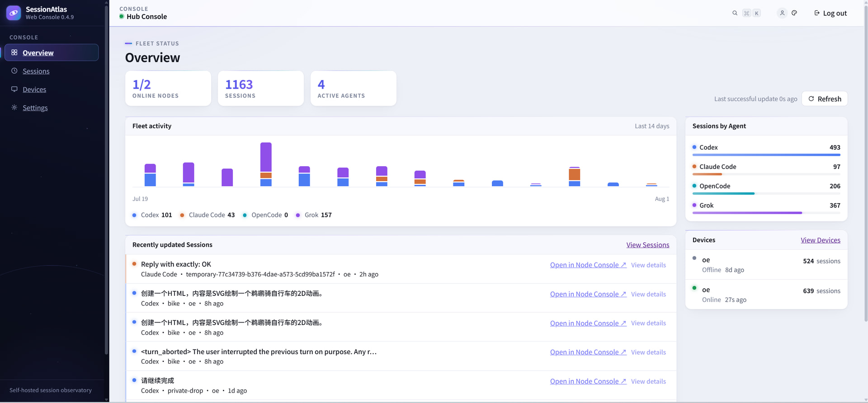Click the Codex legend dot in Fleet activity
This screenshot has height=403, width=868.
click(134, 215)
